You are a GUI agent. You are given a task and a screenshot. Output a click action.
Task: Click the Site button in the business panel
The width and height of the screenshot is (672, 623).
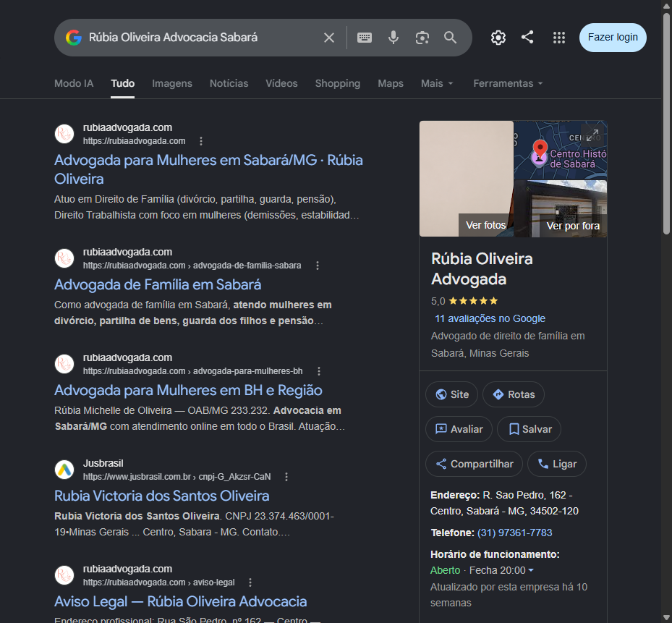coord(451,394)
